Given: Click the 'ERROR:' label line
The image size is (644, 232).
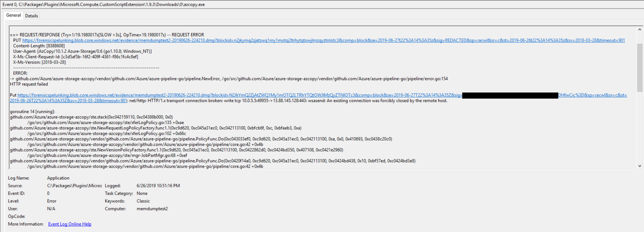Looking at the screenshot, I should tap(20, 73).
